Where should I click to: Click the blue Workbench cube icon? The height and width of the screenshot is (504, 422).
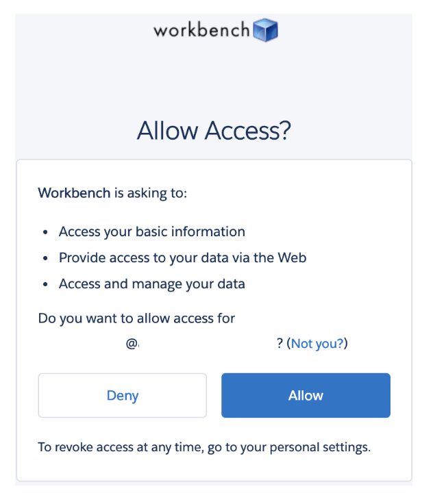pyautogui.click(x=265, y=30)
